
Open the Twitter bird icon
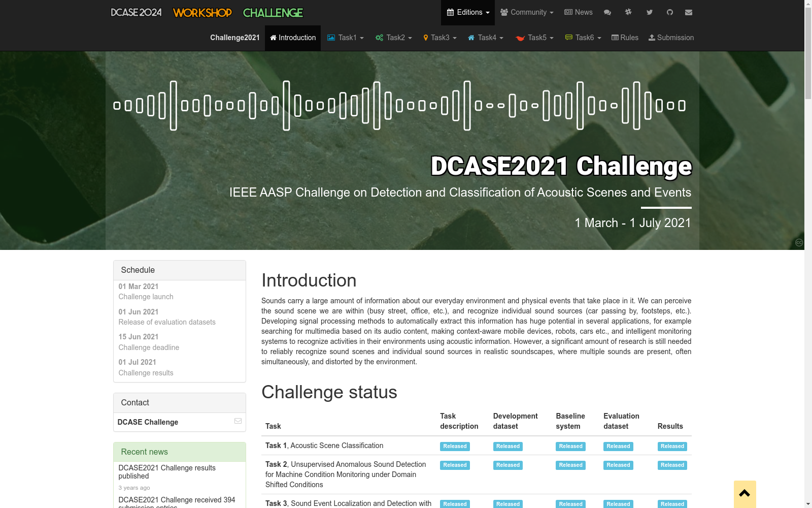pos(650,12)
